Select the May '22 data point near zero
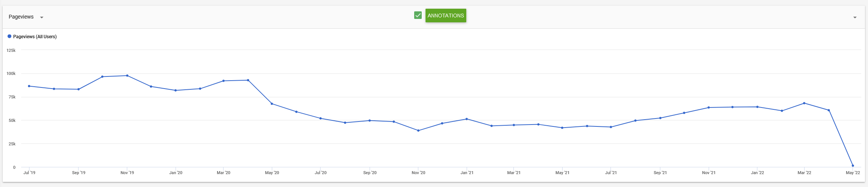 click(853, 166)
